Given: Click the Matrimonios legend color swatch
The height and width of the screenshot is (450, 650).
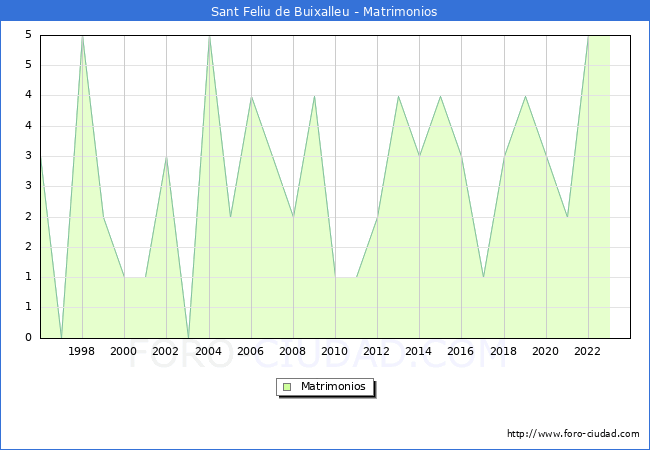Looking at the screenshot, I should (287, 387).
